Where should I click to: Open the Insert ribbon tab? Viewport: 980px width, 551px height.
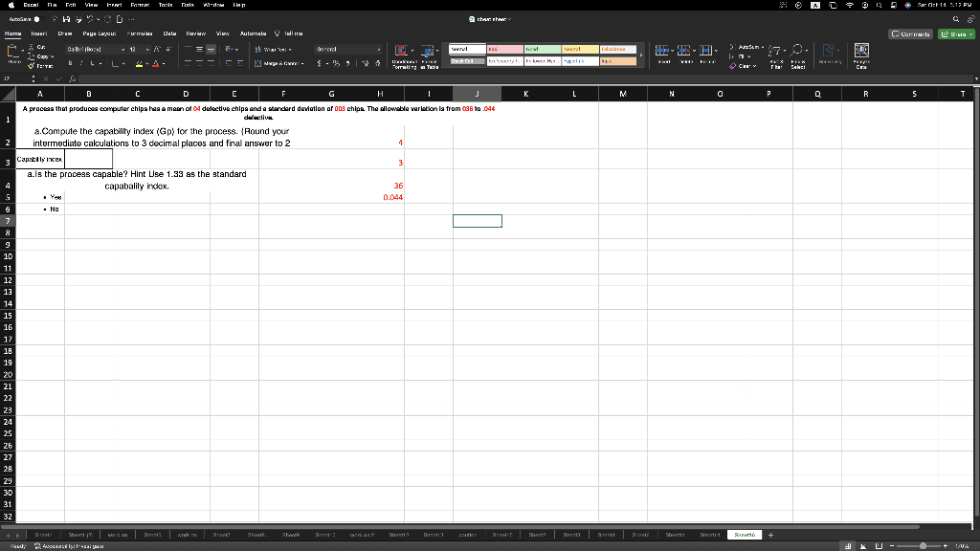(x=38, y=33)
